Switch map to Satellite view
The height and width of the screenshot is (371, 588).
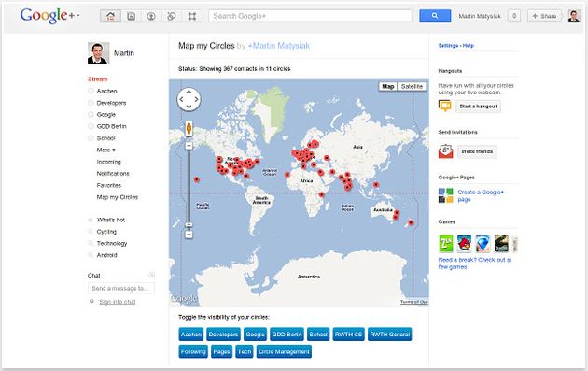(412, 86)
